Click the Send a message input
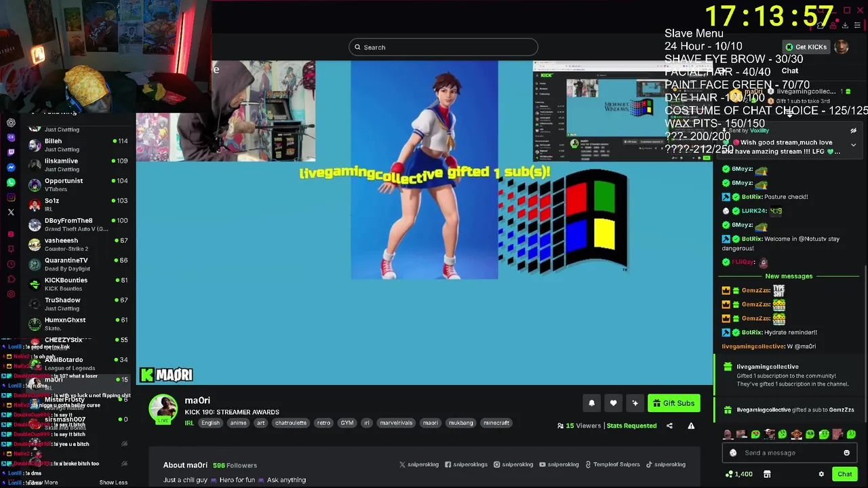The width and height of the screenshot is (868, 488). click(789, 453)
